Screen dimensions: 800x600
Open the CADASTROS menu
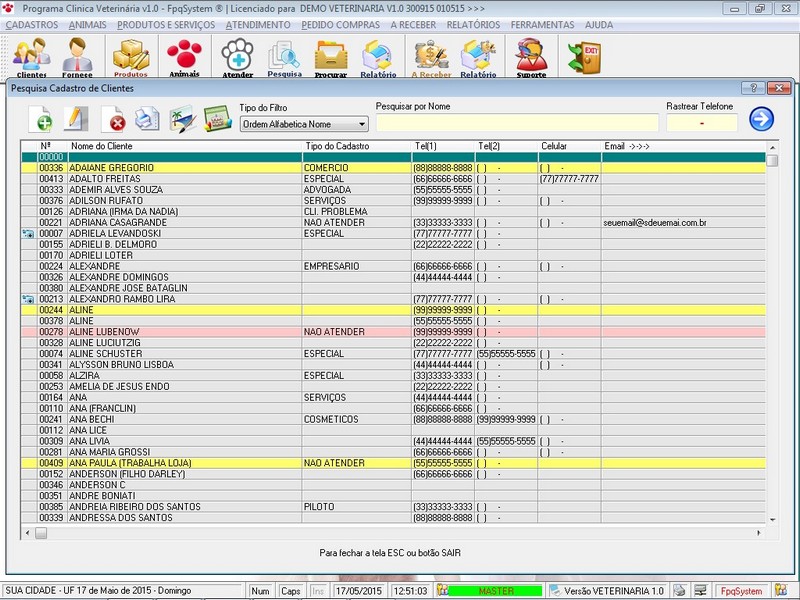pyautogui.click(x=32, y=25)
